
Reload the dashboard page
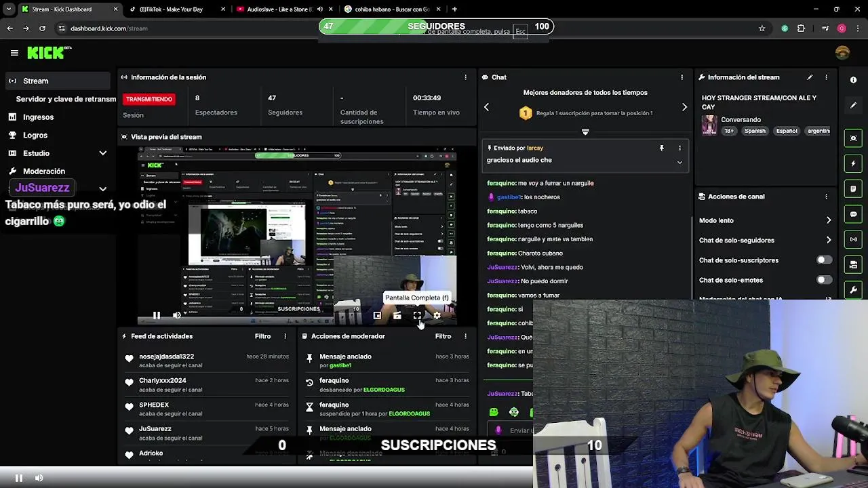pos(42,28)
